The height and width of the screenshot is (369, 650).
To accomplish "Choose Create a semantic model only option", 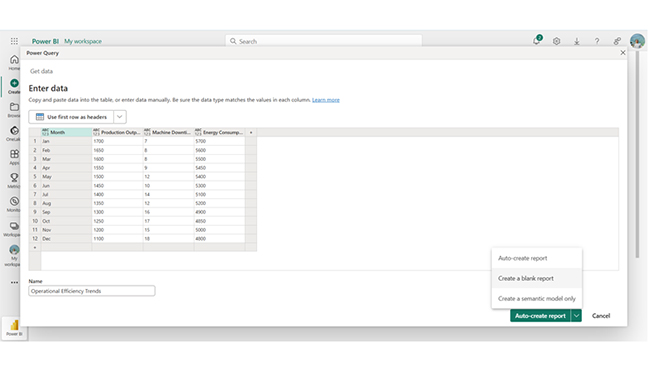I will 537,299.
